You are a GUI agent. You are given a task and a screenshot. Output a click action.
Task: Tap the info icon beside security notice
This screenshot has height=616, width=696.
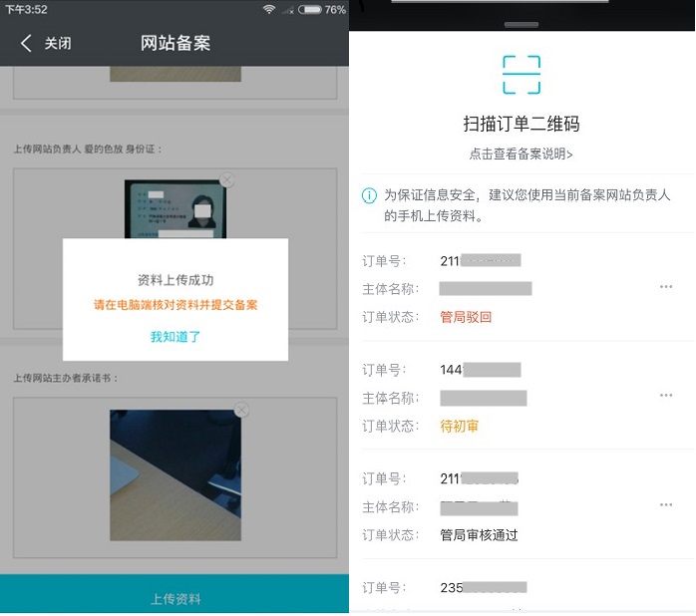click(369, 195)
